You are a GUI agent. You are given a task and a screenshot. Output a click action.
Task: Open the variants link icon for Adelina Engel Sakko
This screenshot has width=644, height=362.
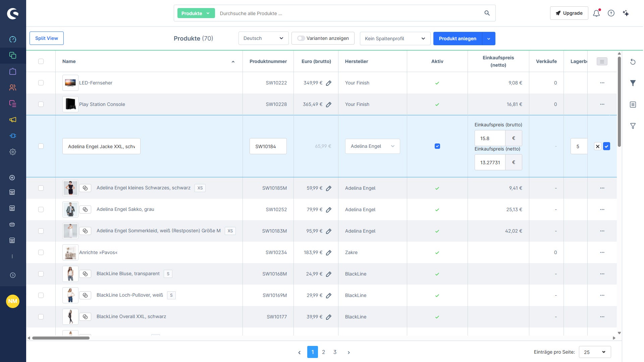85,209
